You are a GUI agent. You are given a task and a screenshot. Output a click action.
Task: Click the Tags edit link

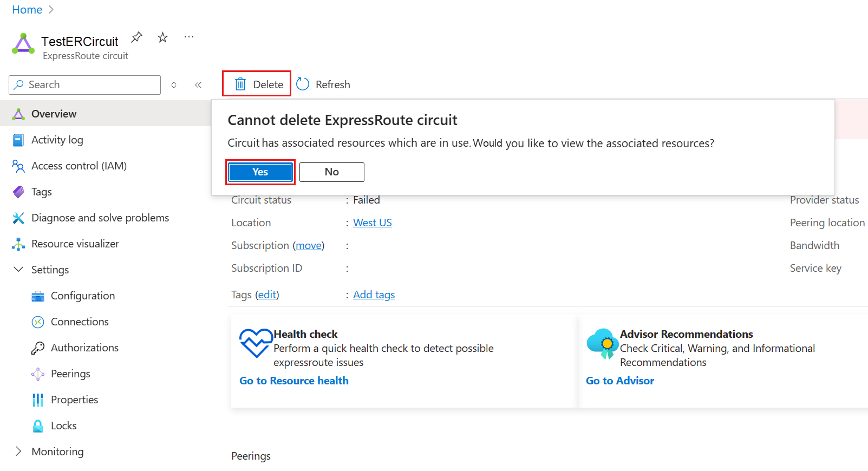click(267, 295)
